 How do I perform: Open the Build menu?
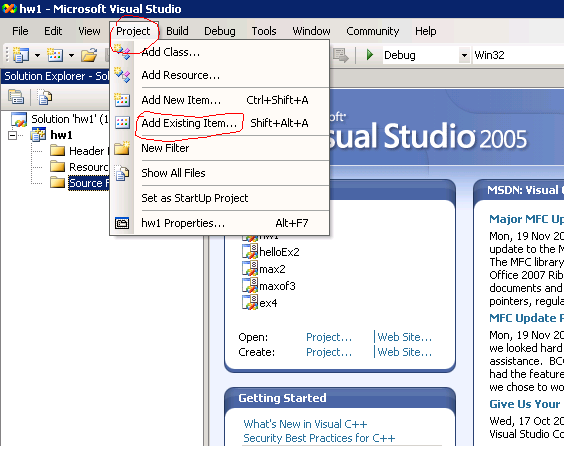click(177, 31)
